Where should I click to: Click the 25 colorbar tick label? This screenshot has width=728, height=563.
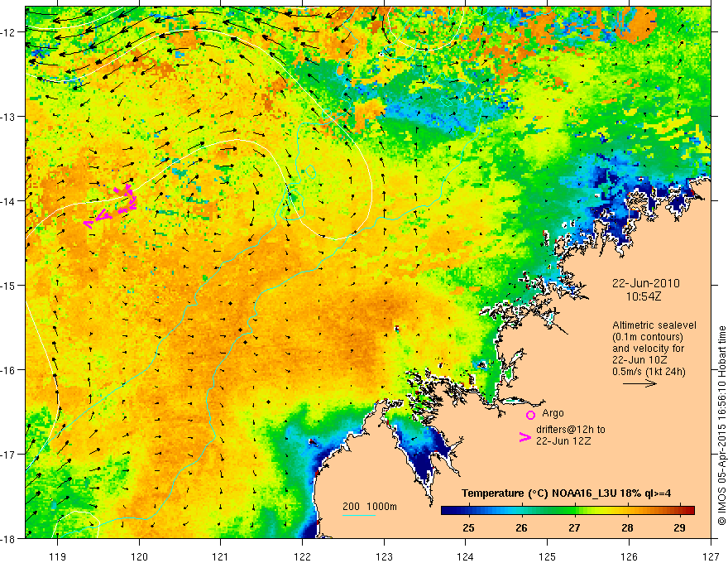click(x=468, y=527)
